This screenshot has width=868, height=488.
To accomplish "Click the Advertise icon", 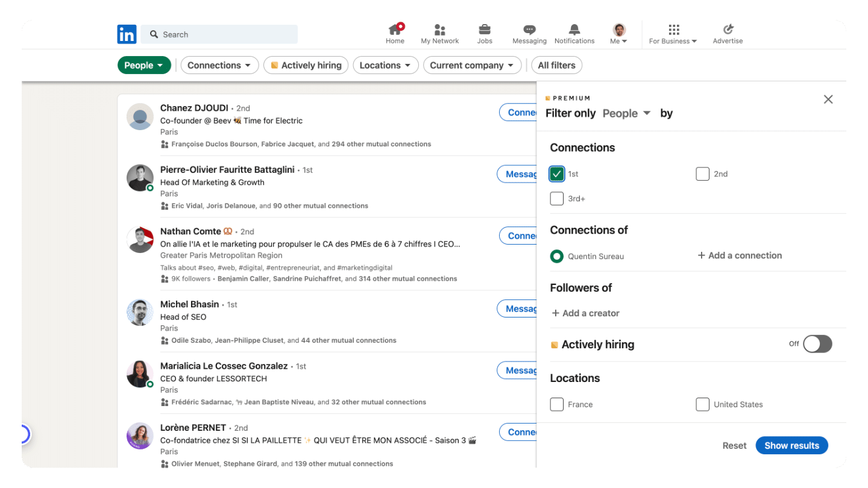I will [x=728, y=30].
